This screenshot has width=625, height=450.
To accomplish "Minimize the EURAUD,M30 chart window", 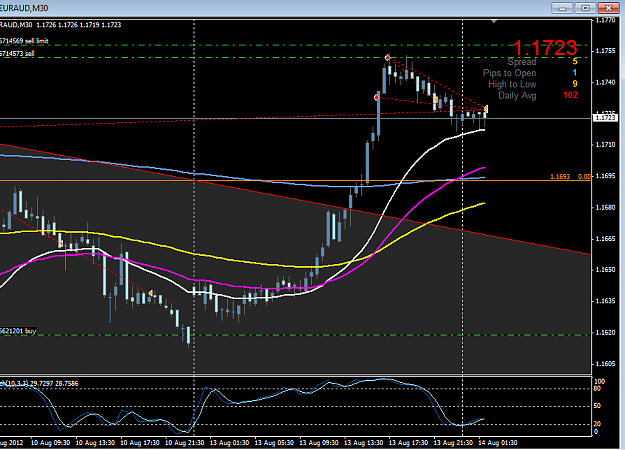I will click(x=562, y=8).
